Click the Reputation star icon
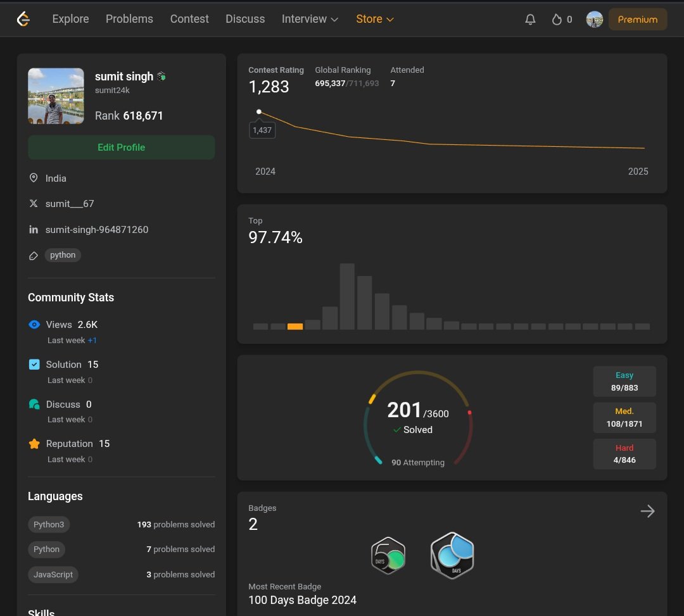Viewport: 684px width, 616px height. (x=34, y=444)
